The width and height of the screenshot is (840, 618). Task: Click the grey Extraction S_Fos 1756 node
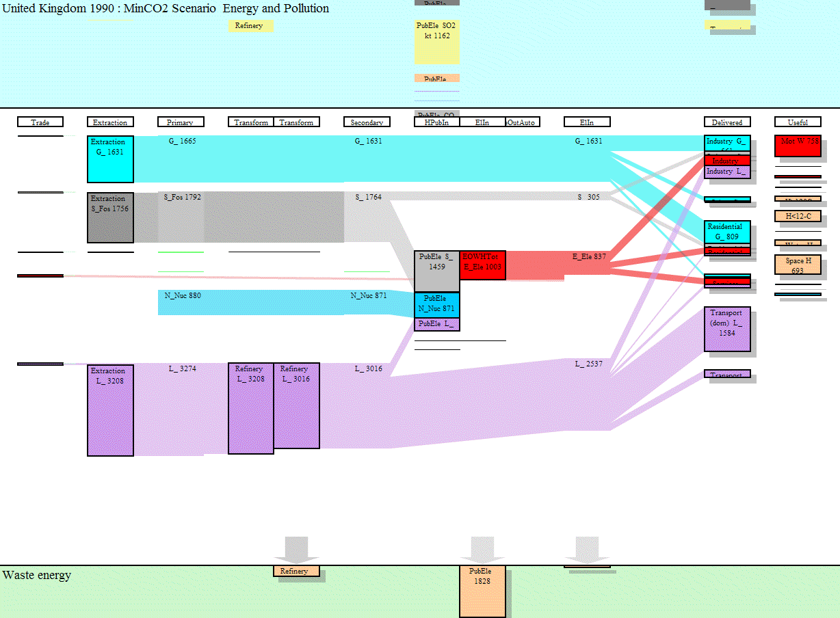(111, 217)
